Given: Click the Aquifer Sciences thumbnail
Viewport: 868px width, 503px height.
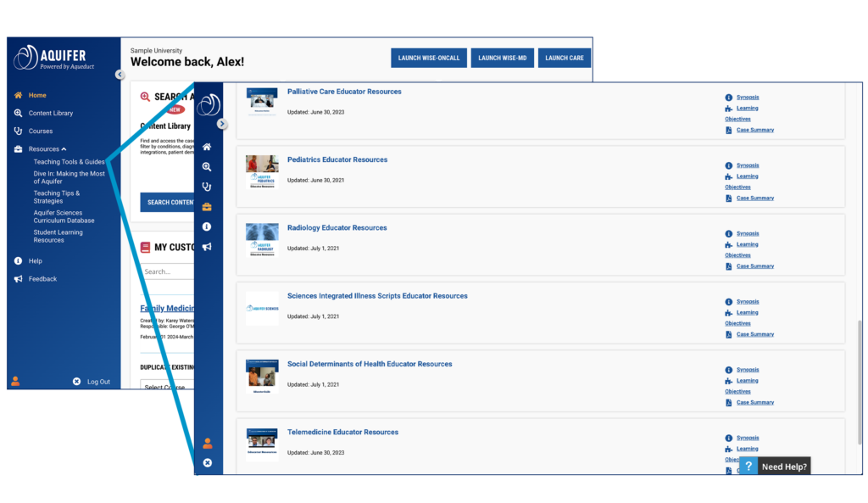Looking at the screenshot, I should point(262,308).
